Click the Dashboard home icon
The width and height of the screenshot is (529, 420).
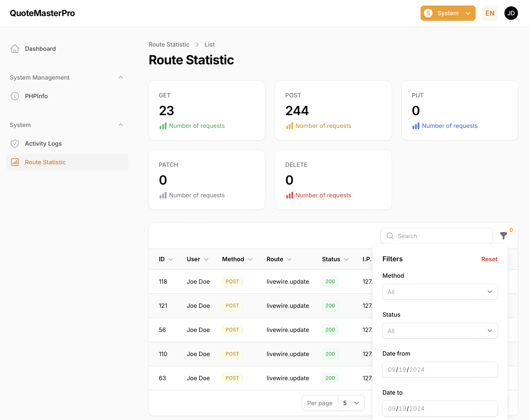(x=15, y=48)
